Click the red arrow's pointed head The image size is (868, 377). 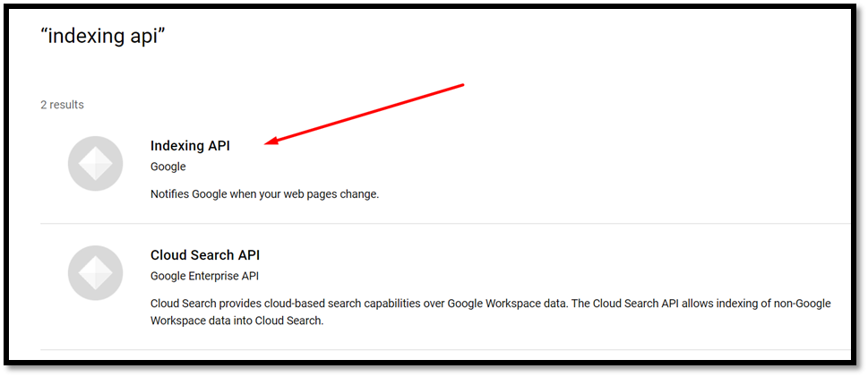(x=271, y=142)
